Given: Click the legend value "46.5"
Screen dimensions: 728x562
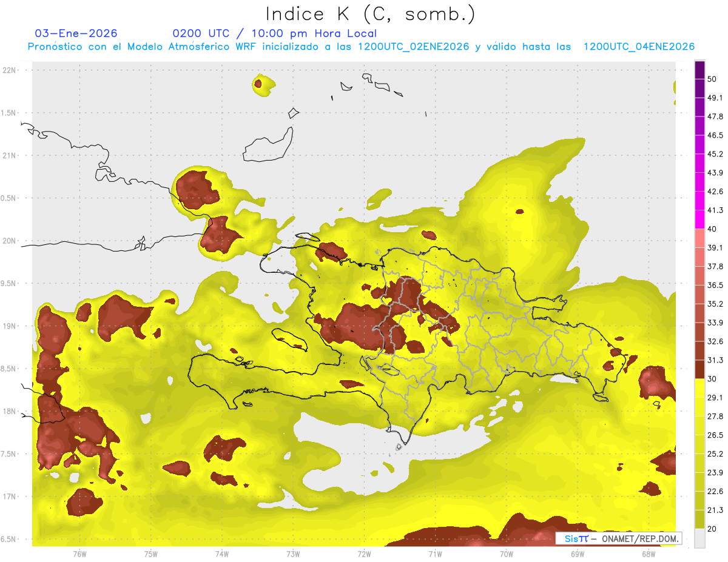Looking at the screenshot, I should pos(715,135).
